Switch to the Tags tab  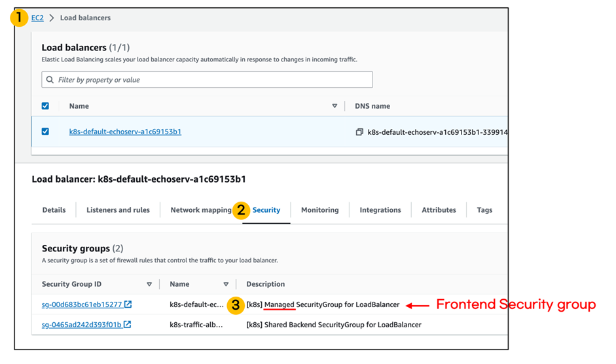click(x=484, y=210)
